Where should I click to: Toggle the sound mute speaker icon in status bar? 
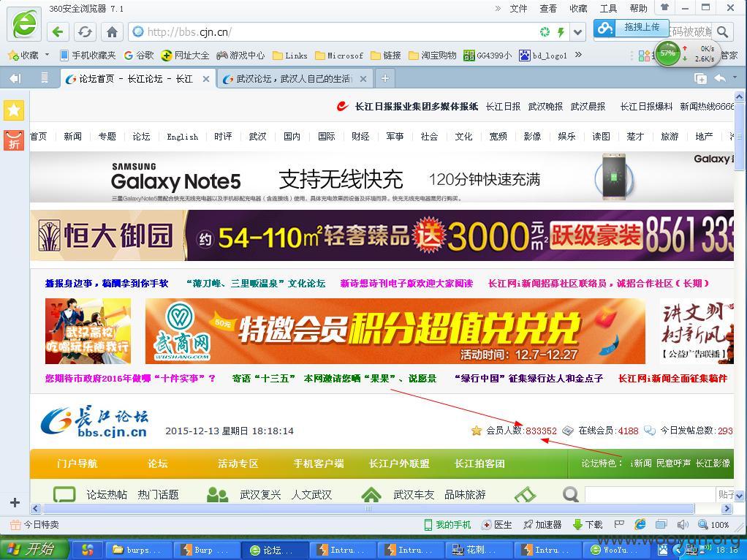(x=682, y=525)
